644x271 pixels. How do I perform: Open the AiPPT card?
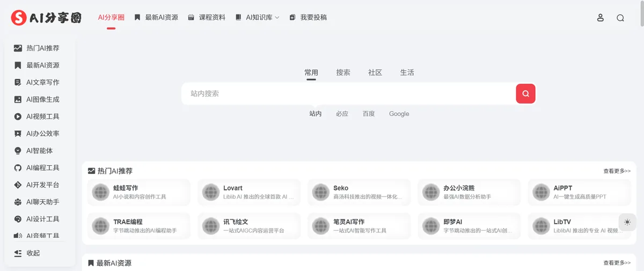(579, 192)
